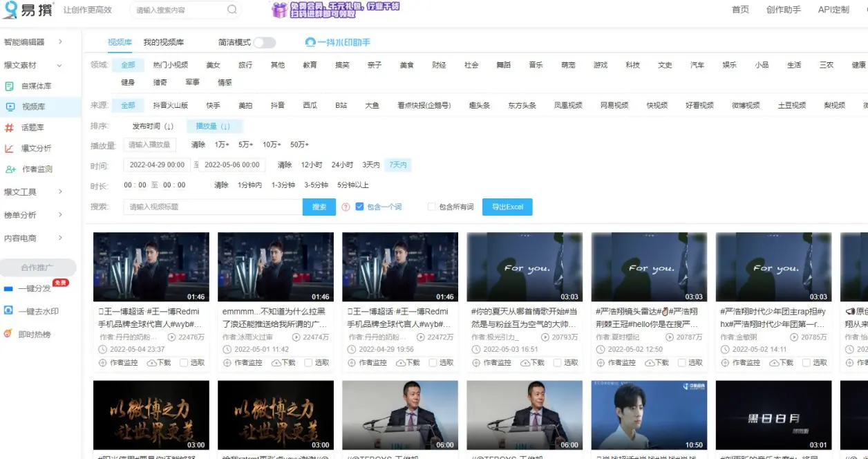
Task: Click 作者监控 icon on 2022-05-02 14:11 video
Action: pos(725,362)
